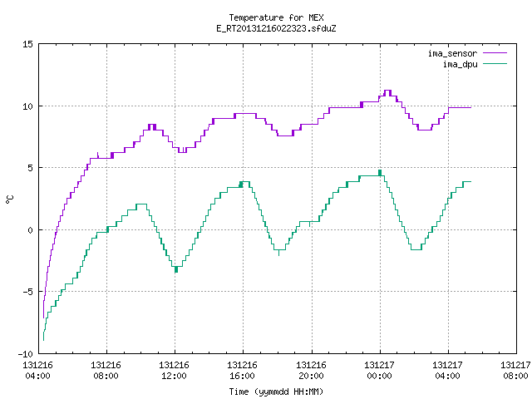
Task: Click the green ima_dpu legend line sample
Action: click(495, 64)
